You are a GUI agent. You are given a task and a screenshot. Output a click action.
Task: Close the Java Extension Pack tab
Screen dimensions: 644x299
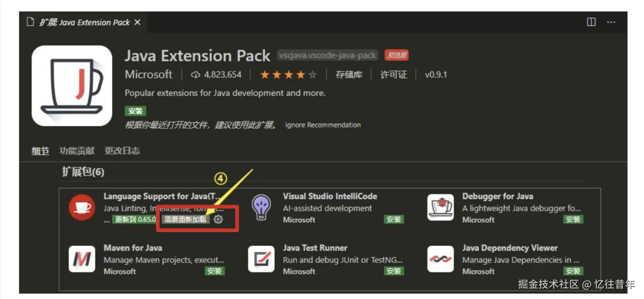click(137, 22)
